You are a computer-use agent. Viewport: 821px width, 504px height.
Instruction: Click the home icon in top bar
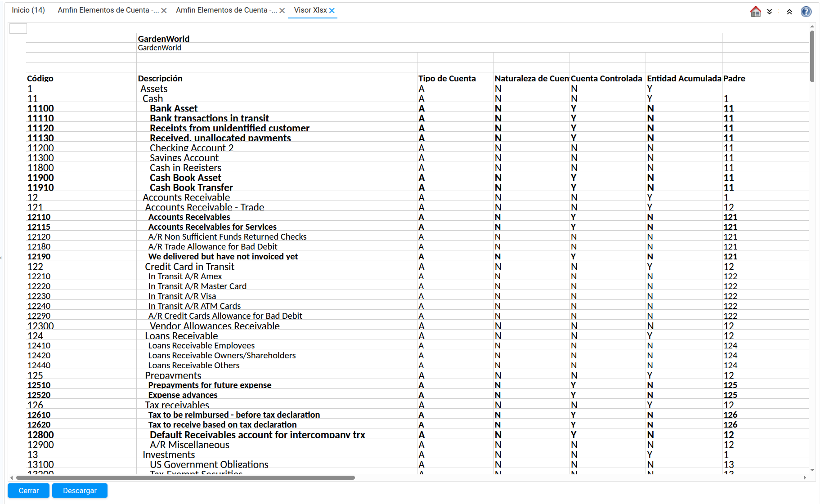pyautogui.click(x=755, y=12)
